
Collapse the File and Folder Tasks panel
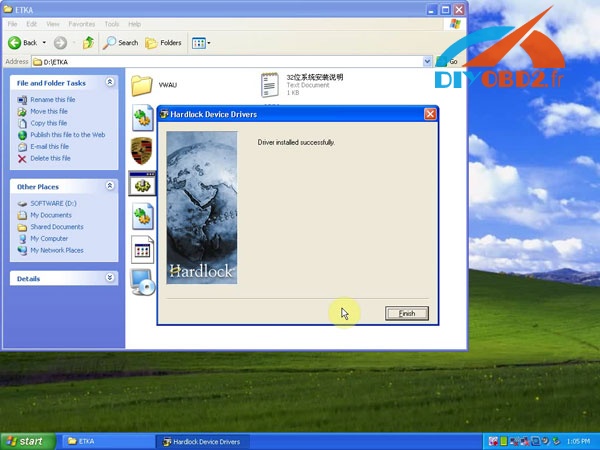coord(110,82)
